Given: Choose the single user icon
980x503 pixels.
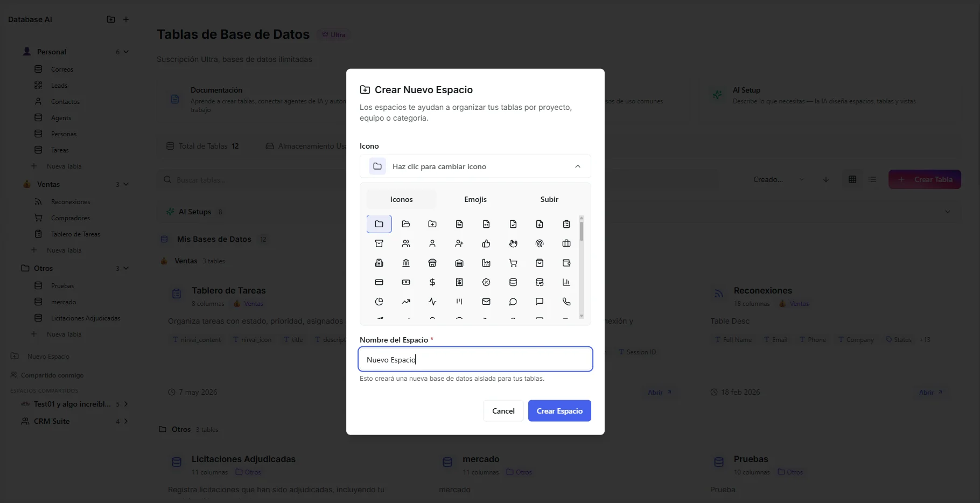Looking at the screenshot, I should (432, 243).
